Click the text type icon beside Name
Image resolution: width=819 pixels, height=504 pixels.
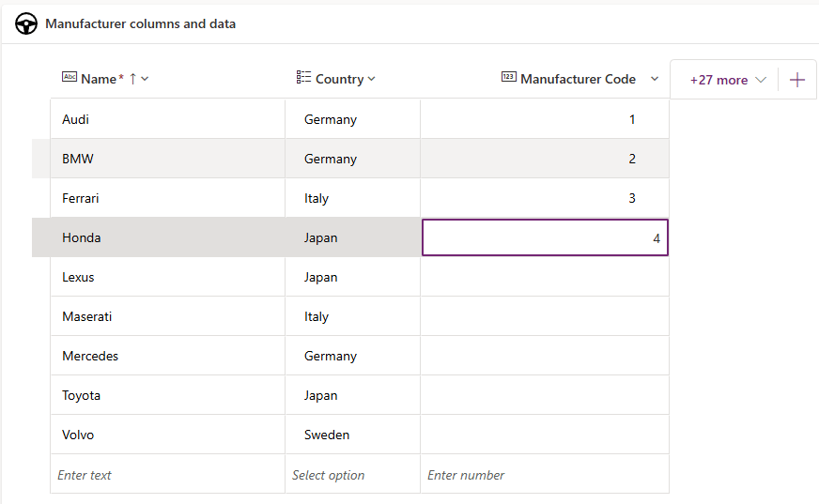click(x=70, y=78)
